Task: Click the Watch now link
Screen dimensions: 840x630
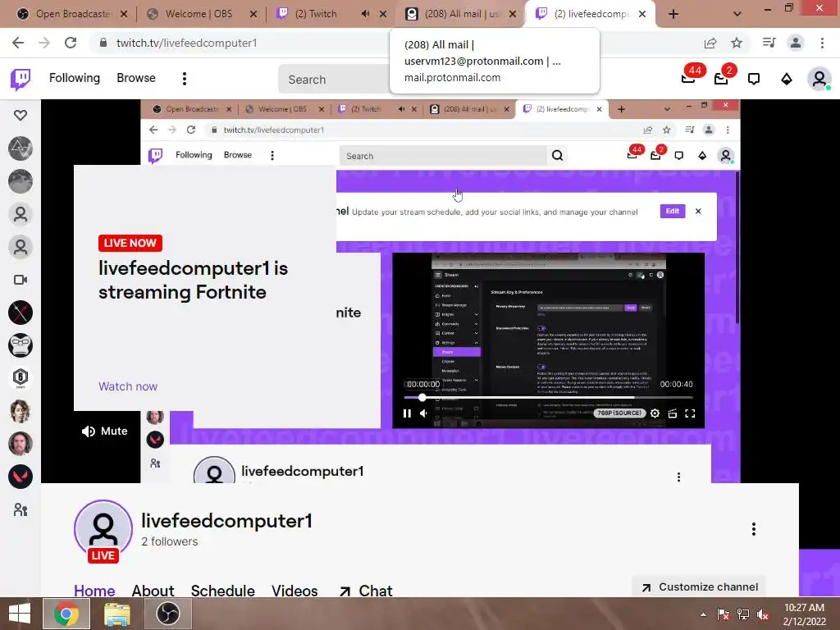Action: tap(128, 386)
